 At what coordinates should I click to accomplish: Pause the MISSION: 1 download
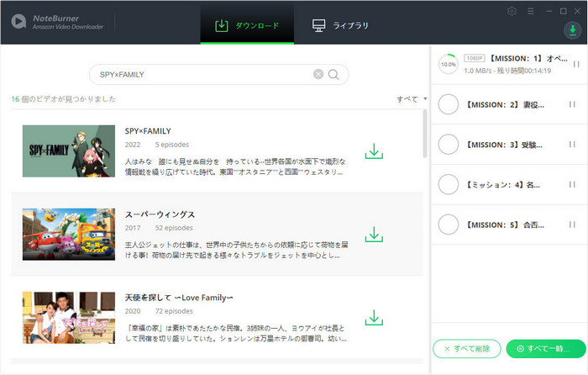576,64
